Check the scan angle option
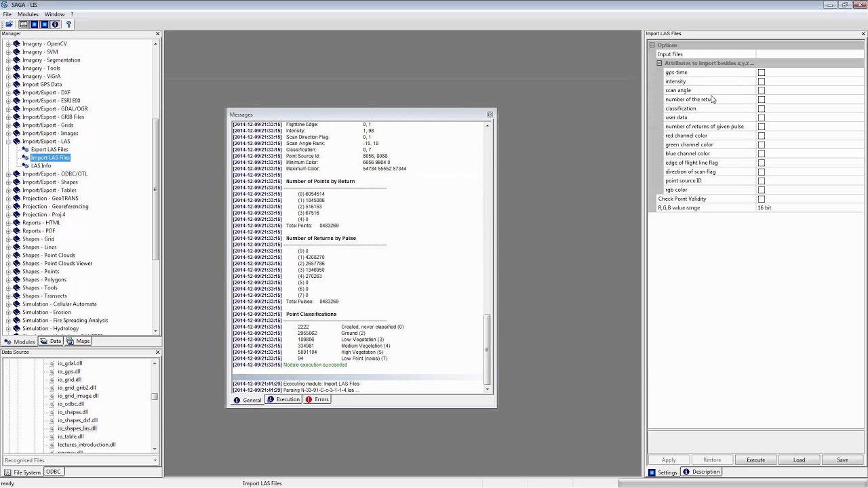Screen dimensions: 868x488 761,90
